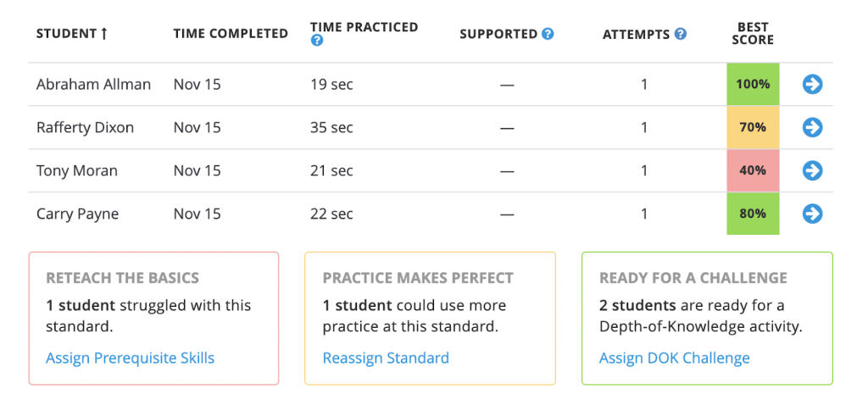Select the Abraham Allman student name
This screenshot has width=868, height=400.
coord(93,84)
